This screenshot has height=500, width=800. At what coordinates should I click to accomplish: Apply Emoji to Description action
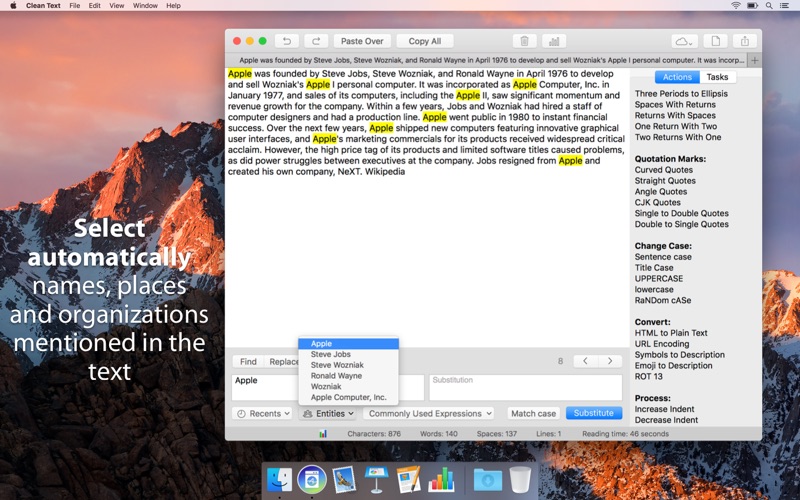(673, 366)
